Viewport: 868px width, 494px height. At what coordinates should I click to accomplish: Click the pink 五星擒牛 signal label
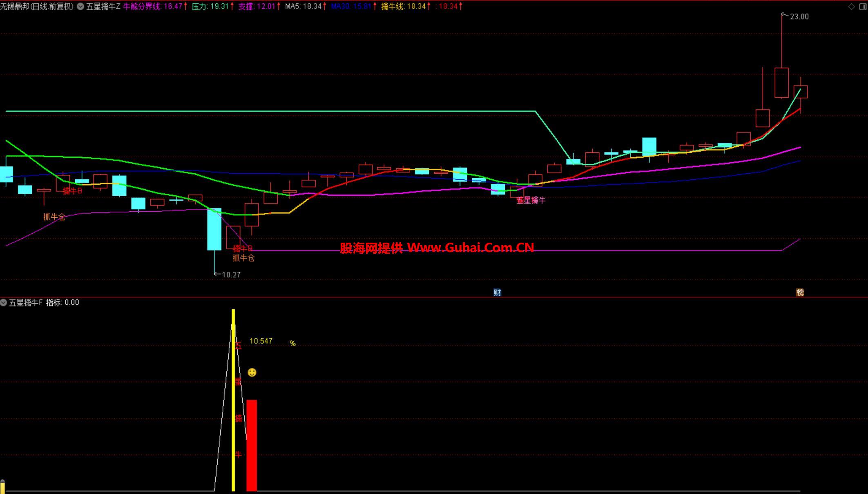pyautogui.click(x=531, y=200)
